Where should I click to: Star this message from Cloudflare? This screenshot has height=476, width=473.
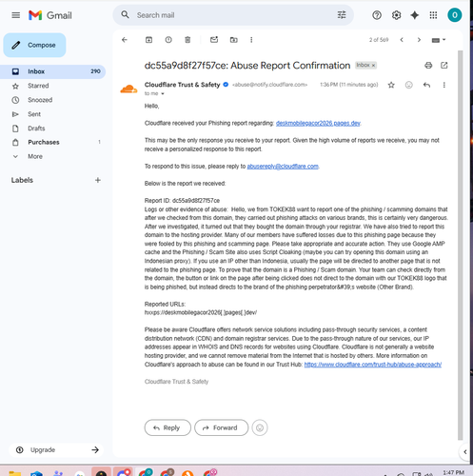pos(391,85)
